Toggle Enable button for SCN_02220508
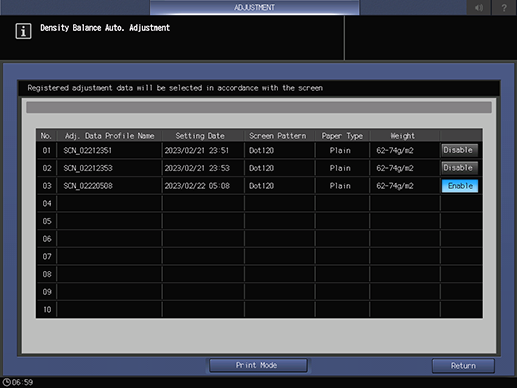This screenshot has width=517, height=388. 460,186
